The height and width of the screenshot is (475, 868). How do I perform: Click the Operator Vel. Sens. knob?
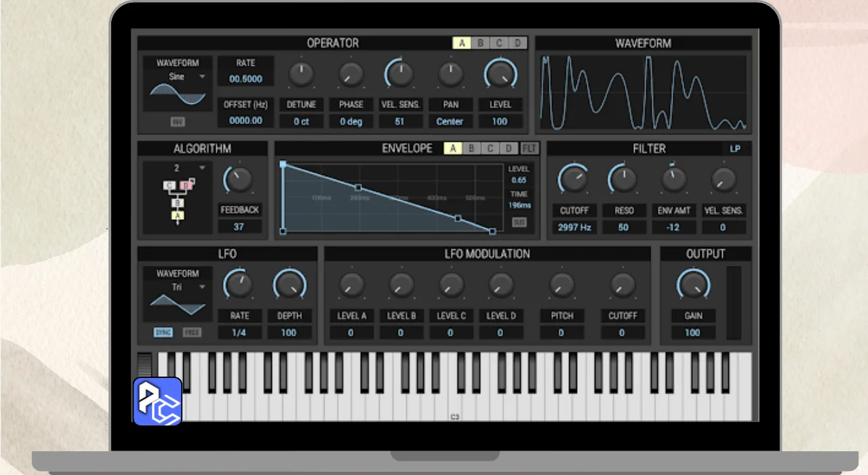point(400,73)
